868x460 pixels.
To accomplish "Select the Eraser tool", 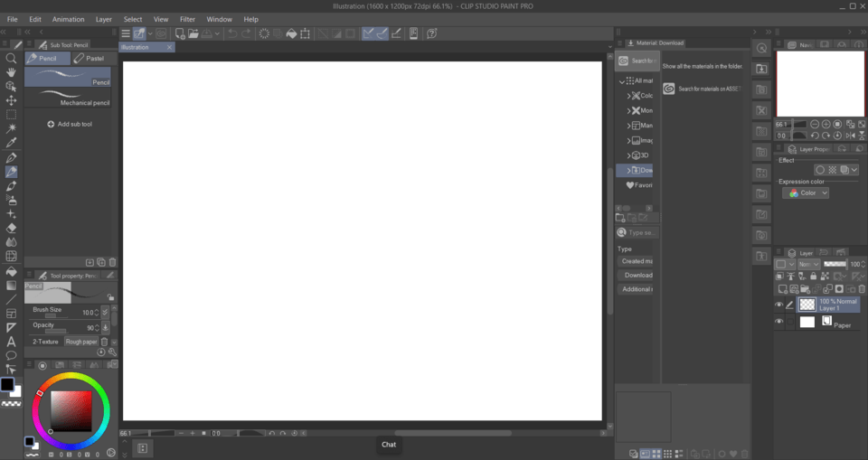I will [11, 228].
